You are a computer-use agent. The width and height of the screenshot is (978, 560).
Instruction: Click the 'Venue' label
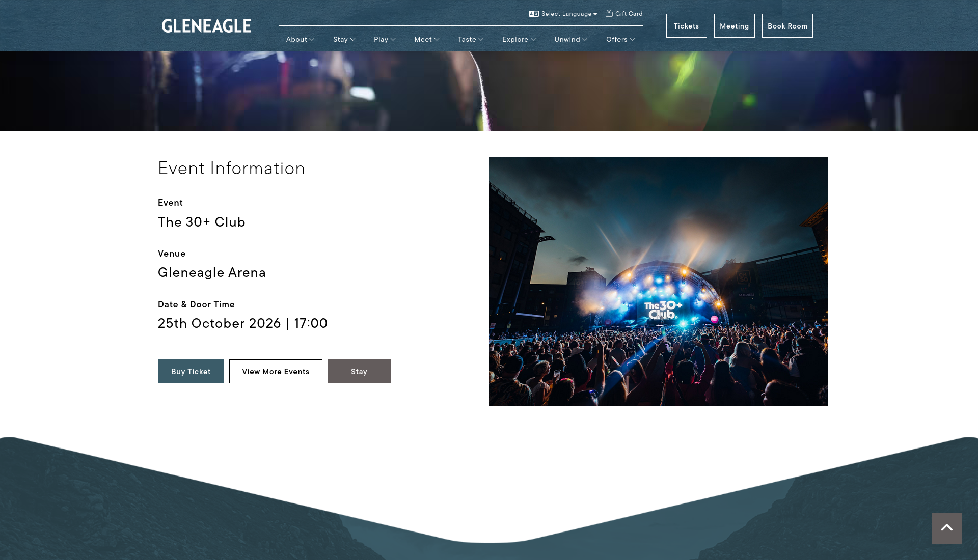pos(172,254)
